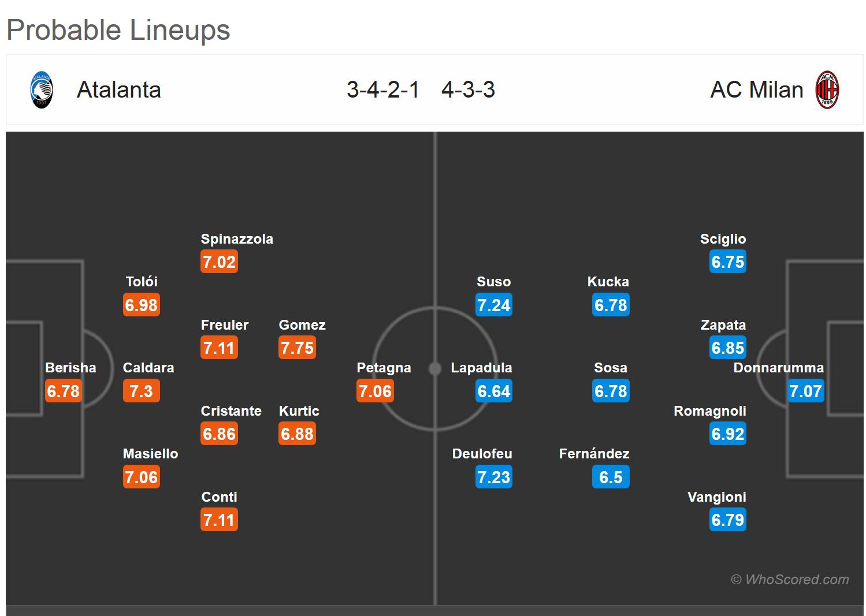Viewport: 866px width, 616px height.
Task: Click the Atalanta club crest icon
Action: click(42, 90)
